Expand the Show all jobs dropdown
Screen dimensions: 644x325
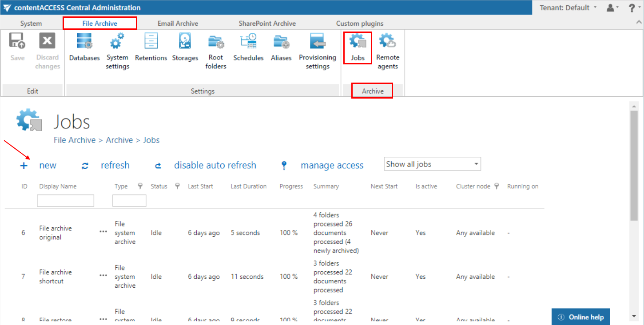pos(432,164)
